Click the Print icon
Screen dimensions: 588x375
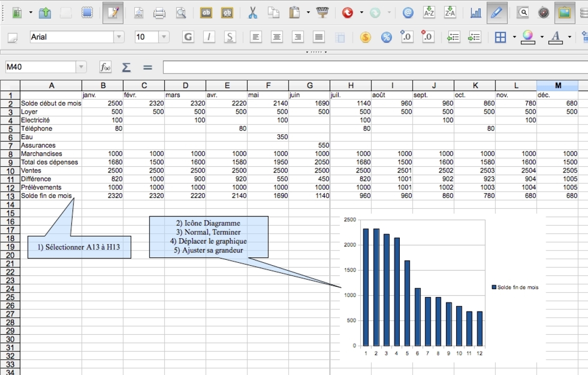(160, 13)
